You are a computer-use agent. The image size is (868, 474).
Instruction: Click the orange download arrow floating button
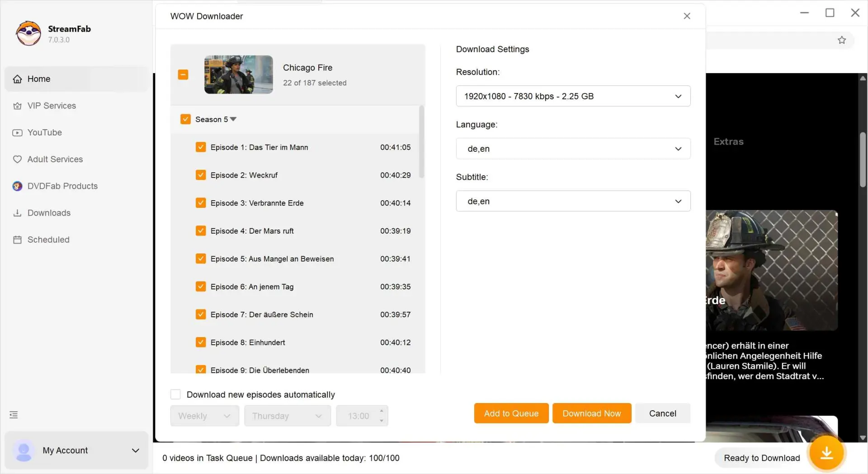[826, 453]
